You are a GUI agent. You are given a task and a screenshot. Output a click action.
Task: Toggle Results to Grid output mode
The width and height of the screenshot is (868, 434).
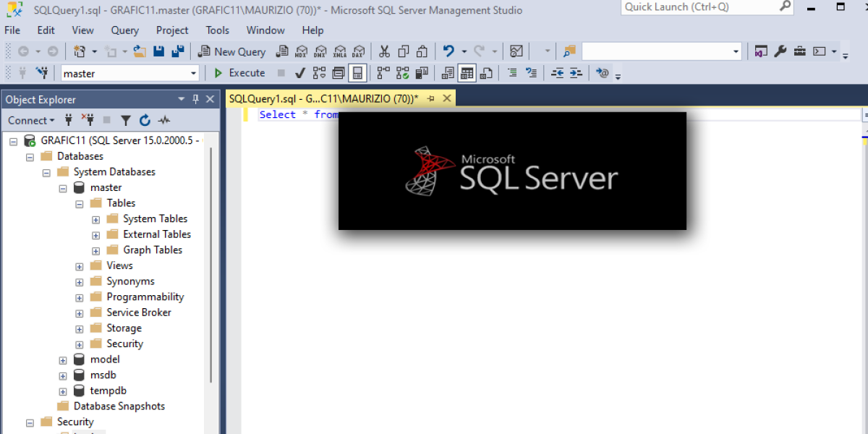pos(467,73)
